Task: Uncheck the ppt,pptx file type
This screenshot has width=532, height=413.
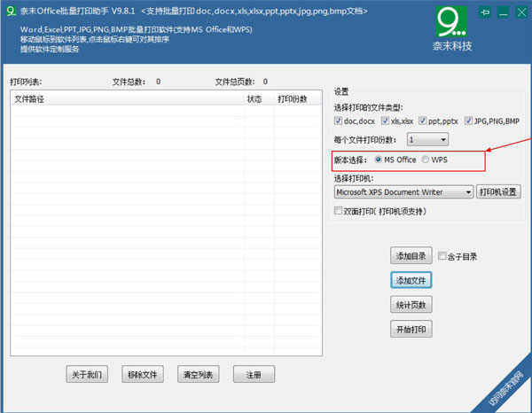Action: [422, 121]
